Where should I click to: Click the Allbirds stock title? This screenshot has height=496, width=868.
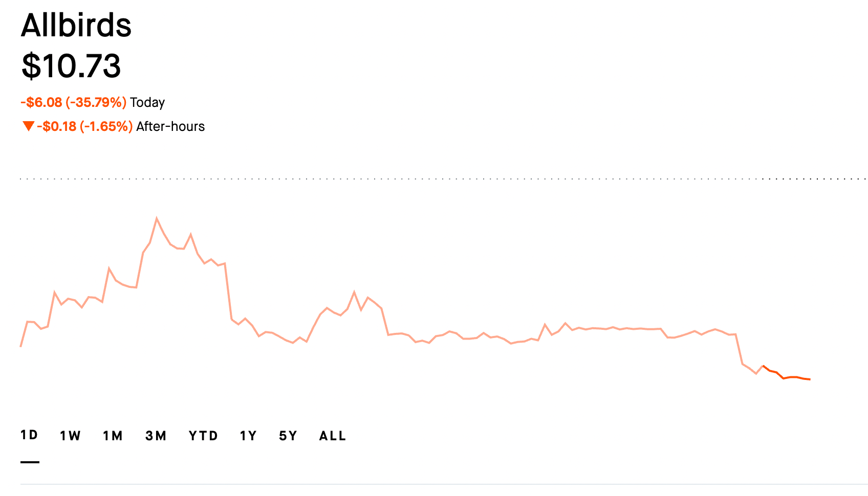[x=76, y=25]
